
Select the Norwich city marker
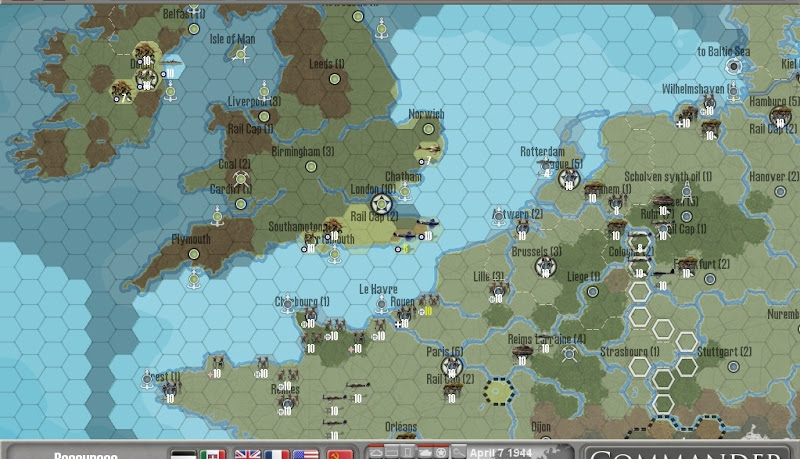(x=429, y=129)
